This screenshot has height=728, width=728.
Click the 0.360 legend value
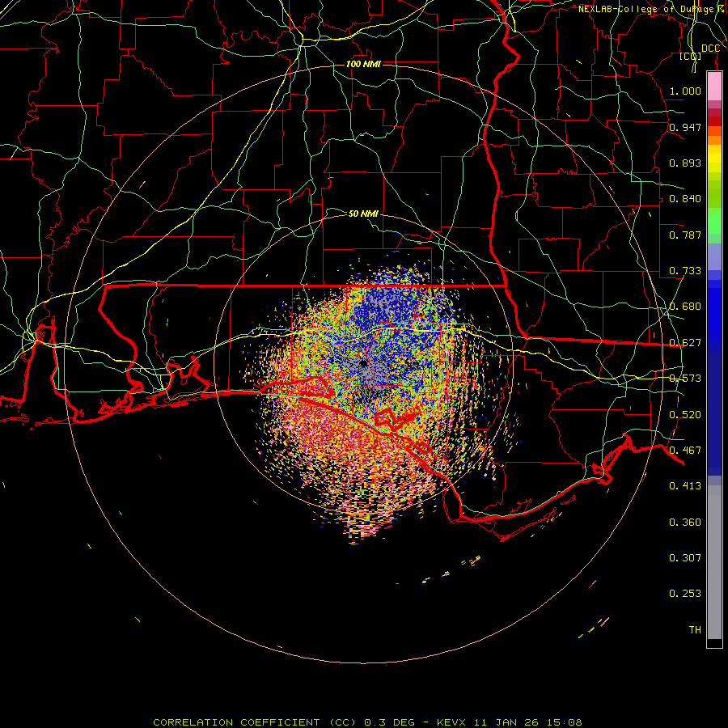[685, 523]
